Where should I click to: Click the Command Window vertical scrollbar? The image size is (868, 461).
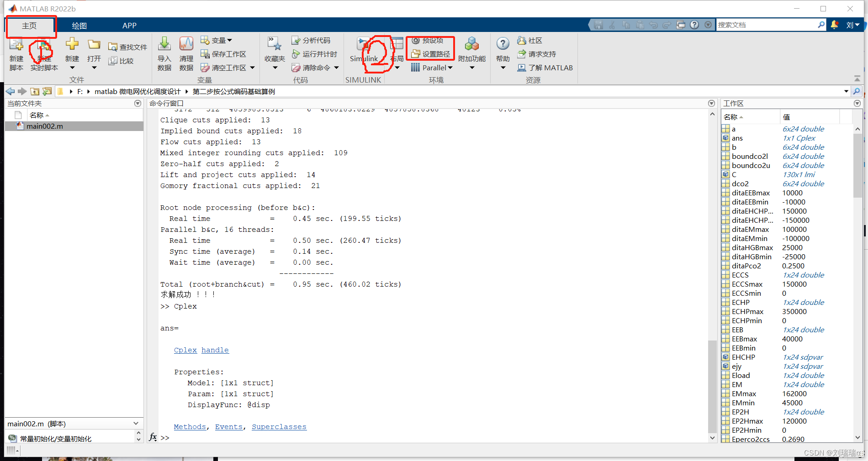(x=712, y=386)
